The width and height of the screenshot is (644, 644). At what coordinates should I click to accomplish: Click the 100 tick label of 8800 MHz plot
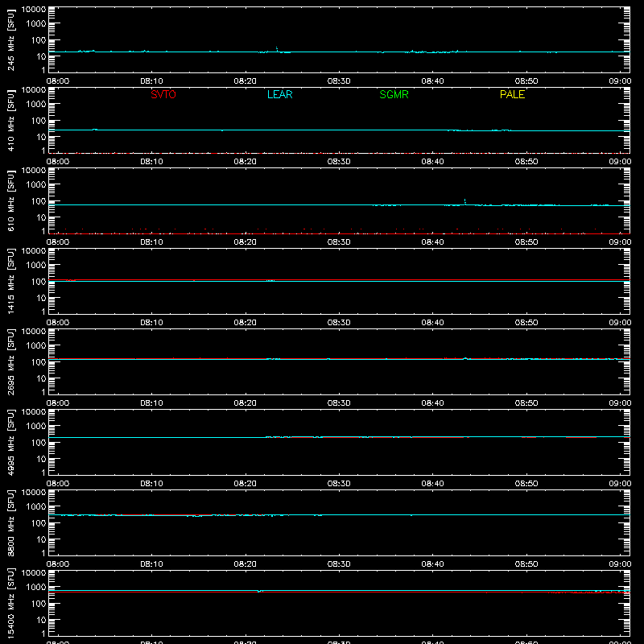[39, 523]
